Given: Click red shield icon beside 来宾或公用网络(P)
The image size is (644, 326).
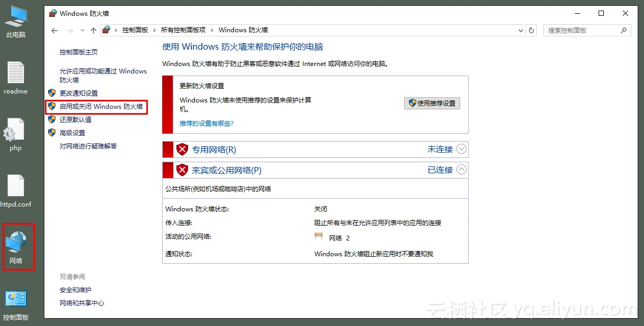Looking at the screenshot, I should pos(182,170).
